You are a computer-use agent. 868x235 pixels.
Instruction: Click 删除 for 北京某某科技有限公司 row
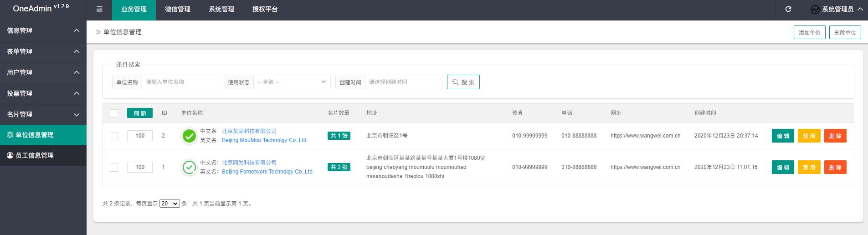click(835, 136)
